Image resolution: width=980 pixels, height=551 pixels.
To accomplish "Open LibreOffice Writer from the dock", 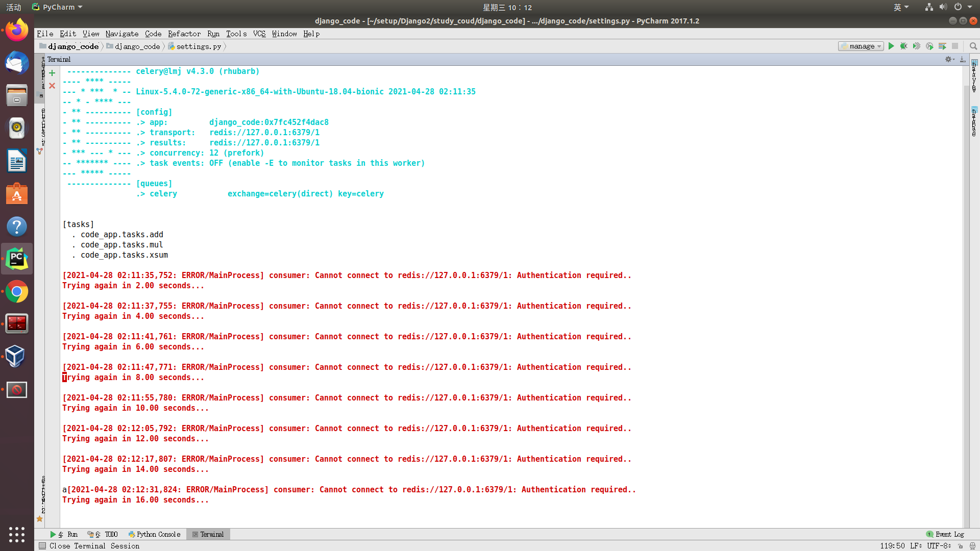I will coord(17,161).
